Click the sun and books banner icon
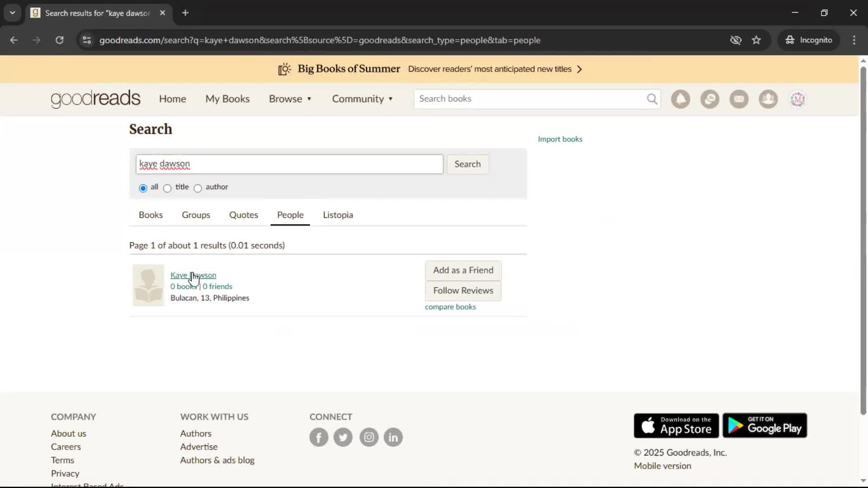This screenshot has height=488, width=868. click(284, 69)
